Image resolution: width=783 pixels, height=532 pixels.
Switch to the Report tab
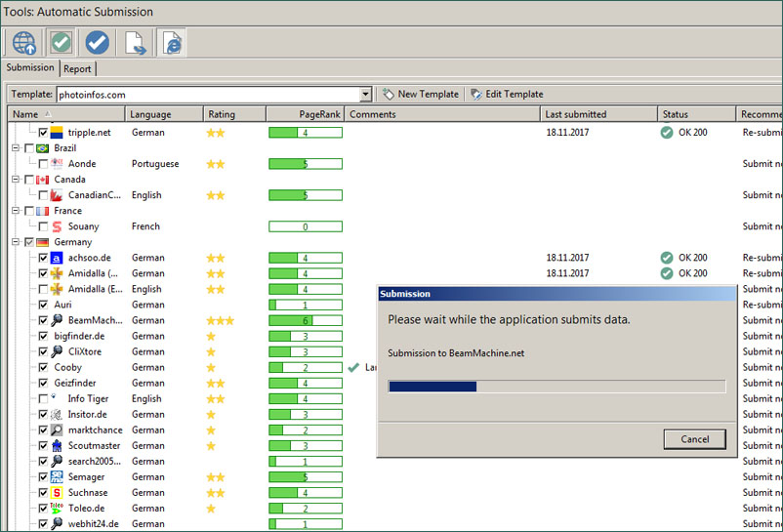click(x=77, y=69)
